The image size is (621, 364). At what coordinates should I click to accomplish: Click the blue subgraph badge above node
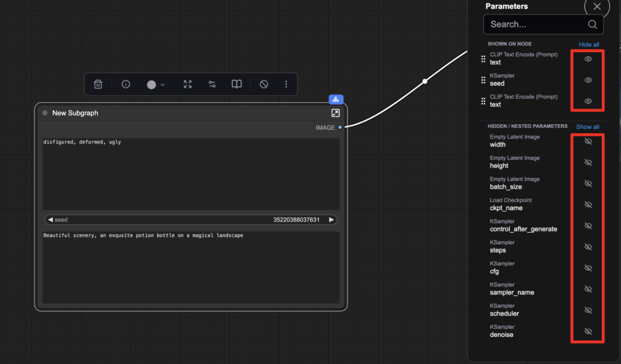336,99
